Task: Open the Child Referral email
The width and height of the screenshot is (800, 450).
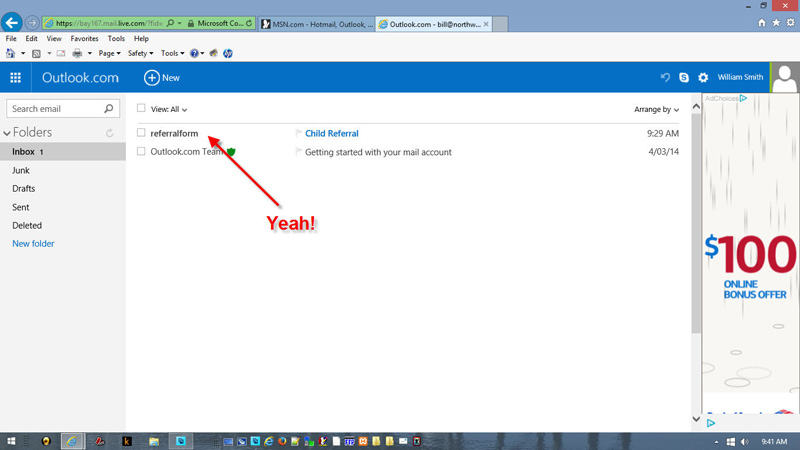Action: [332, 133]
